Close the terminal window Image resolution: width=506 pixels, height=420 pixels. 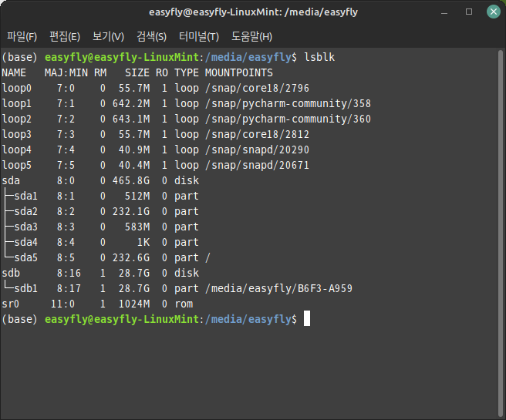click(494, 12)
